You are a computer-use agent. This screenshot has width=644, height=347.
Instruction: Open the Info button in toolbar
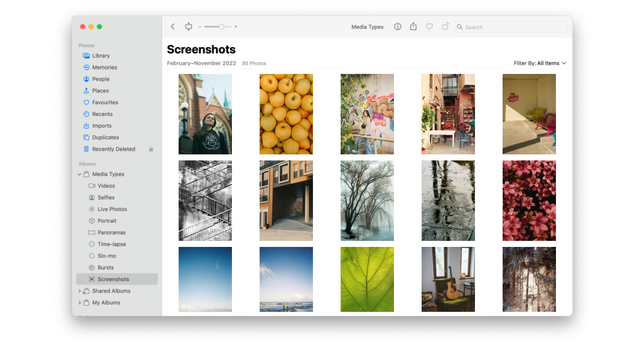[x=397, y=27]
